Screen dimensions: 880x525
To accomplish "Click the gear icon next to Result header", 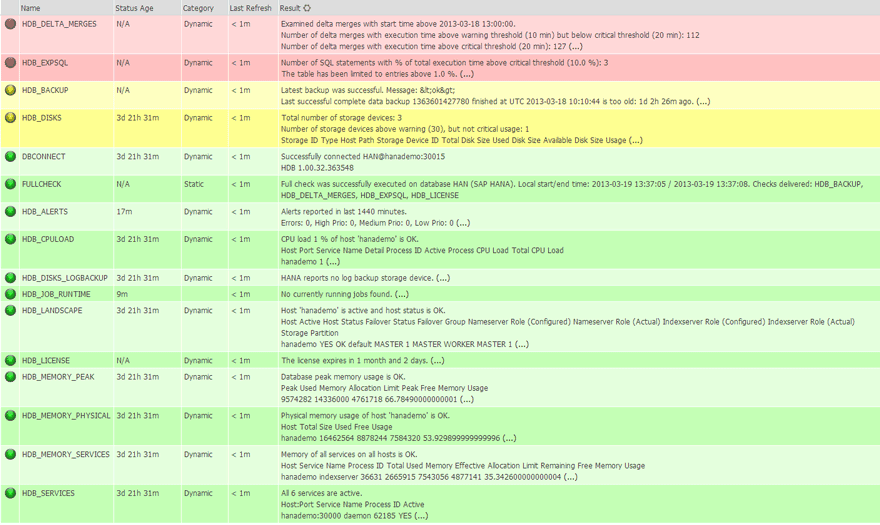I will [x=307, y=8].
